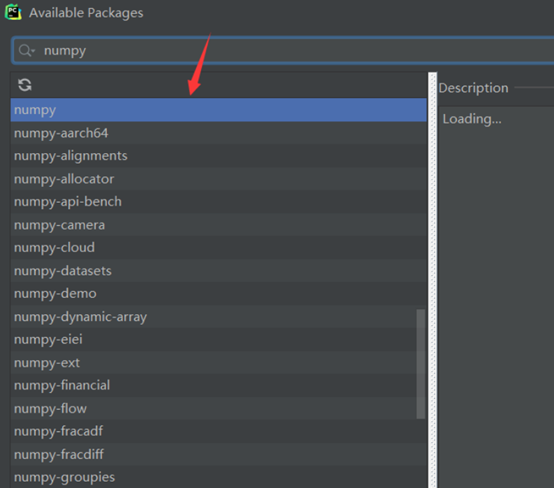
Task: Select the numpy-cloud entry
Action: tap(219, 248)
